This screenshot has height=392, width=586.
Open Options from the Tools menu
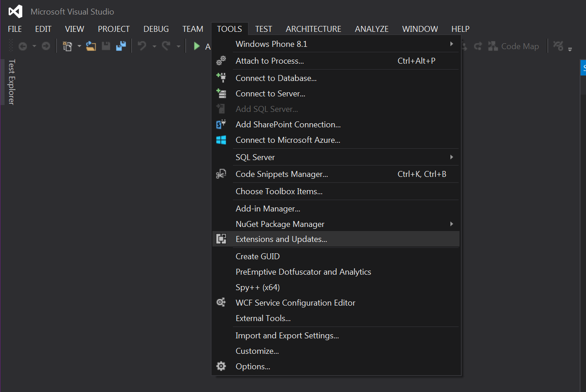pos(336,366)
